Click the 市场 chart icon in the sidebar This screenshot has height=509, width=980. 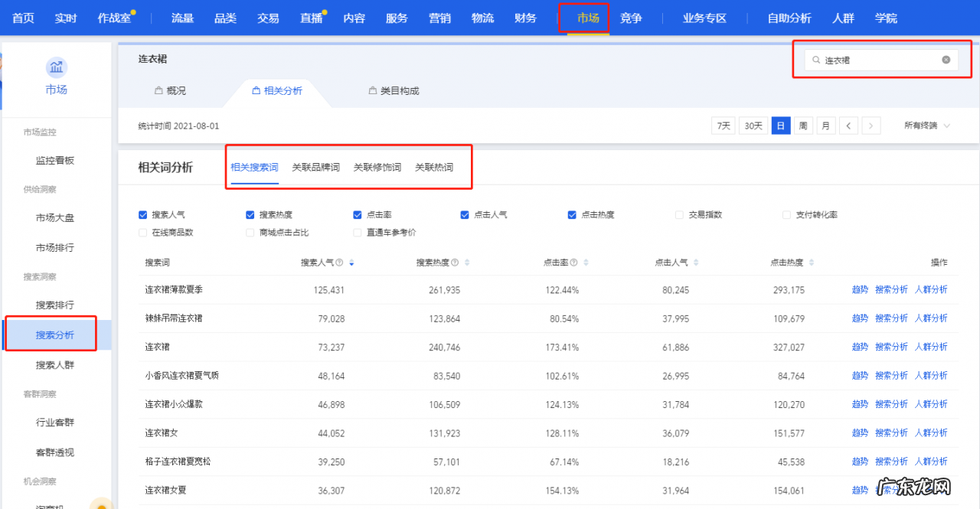[x=57, y=67]
